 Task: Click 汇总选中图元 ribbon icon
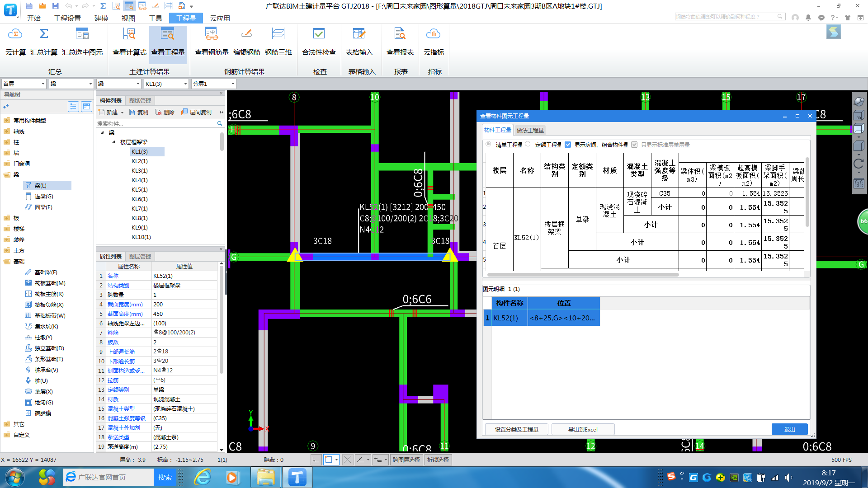(82, 42)
